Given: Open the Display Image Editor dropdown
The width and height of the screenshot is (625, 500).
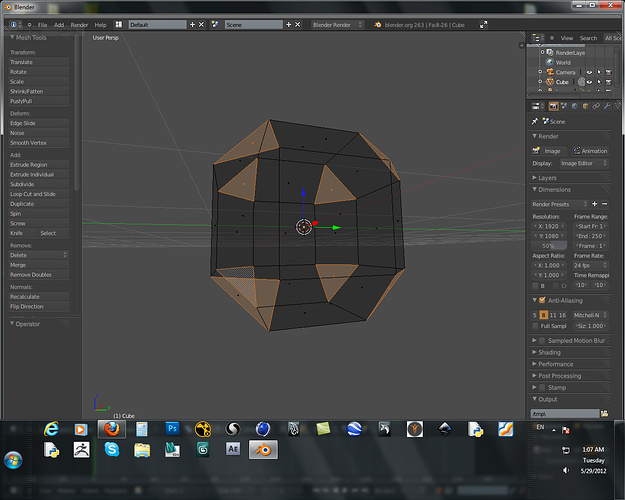Looking at the screenshot, I should (x=584, y=163).
